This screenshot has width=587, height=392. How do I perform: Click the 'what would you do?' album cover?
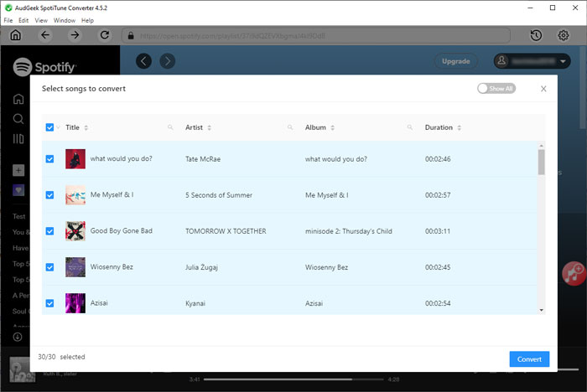(x=75, y=159)
